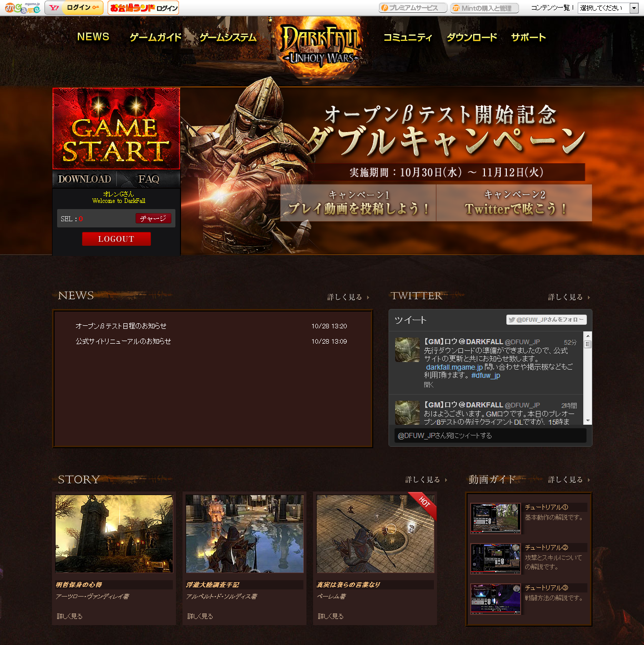The height and width of the screenshot is (645, 644).
Task: Click first tweet's GM avatar
Action: tap(407, 350)
